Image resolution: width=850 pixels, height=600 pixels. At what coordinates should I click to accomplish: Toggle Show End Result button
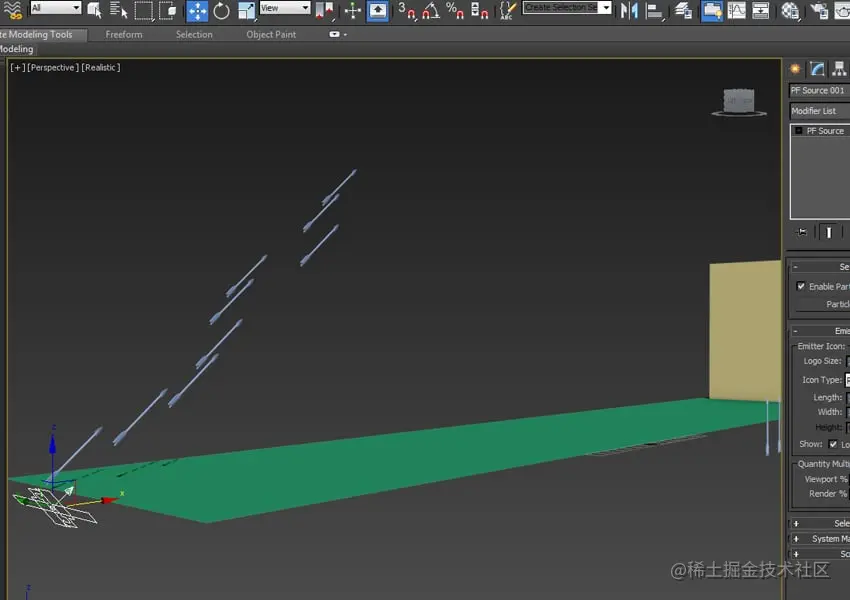(x=828, y=233)
